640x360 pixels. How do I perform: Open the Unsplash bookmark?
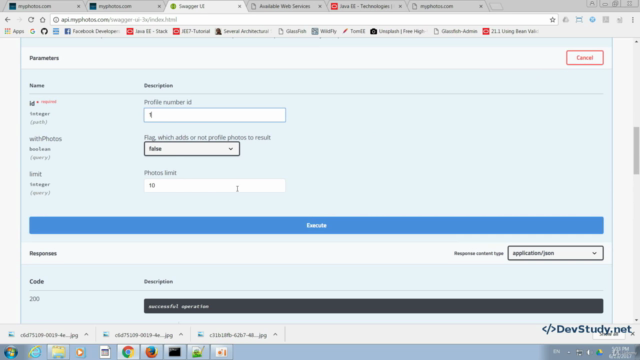[x=398, y=31]
